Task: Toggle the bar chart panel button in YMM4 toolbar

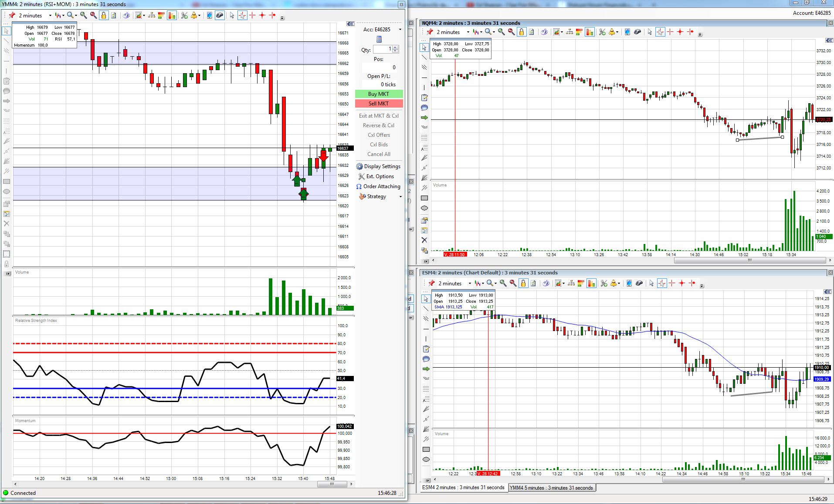Action: [x=172, y=15]
